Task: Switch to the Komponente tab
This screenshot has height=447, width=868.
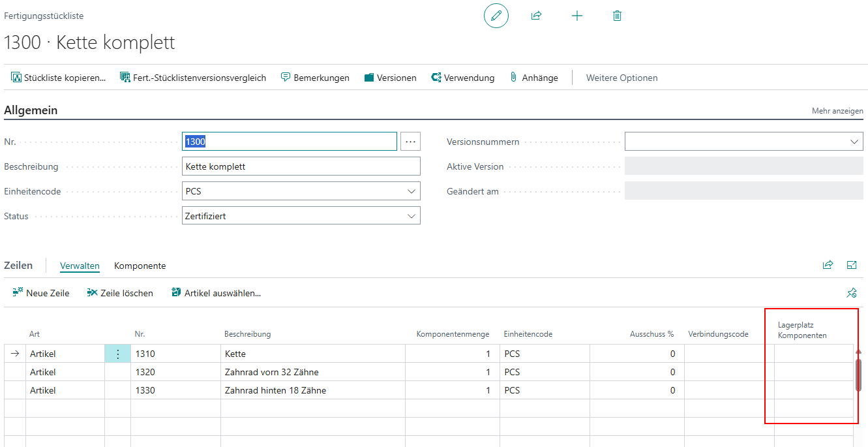Action: coord(140,266)
